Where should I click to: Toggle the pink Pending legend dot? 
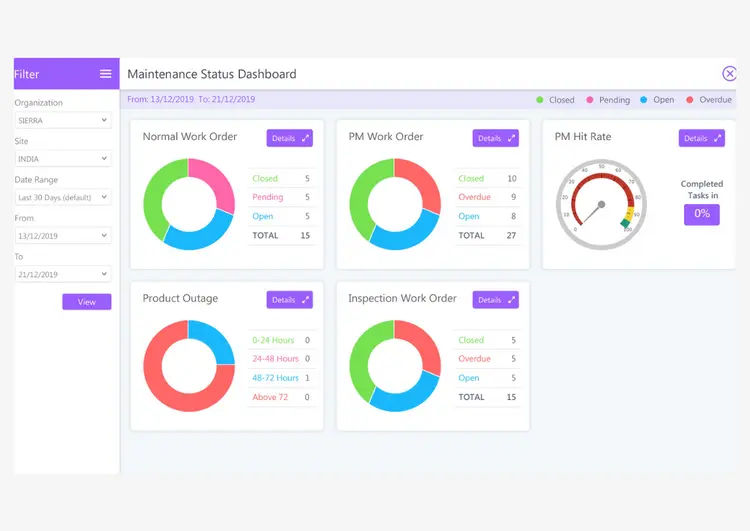[x=590, y=100]
